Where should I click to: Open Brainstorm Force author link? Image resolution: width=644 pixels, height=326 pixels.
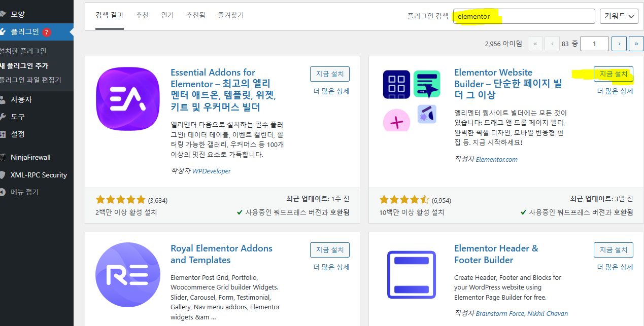500,314
